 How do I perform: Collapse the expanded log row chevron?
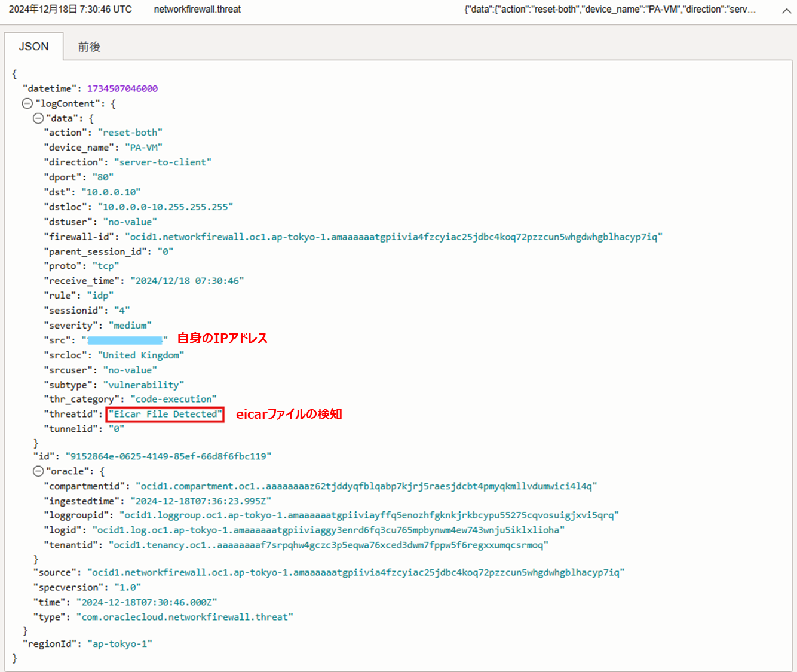(786, 10)
